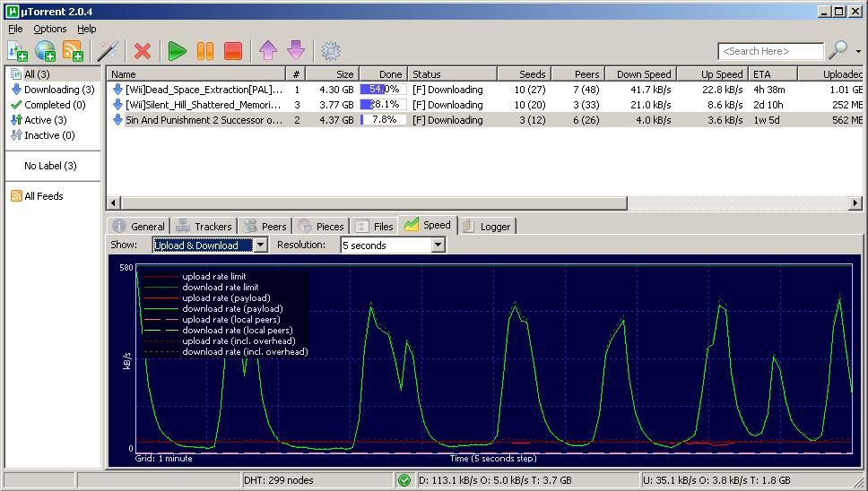Viewport: 868px width, 491px height.
Task: Click the Add Torrent toolbar icon
Action: 18,51
